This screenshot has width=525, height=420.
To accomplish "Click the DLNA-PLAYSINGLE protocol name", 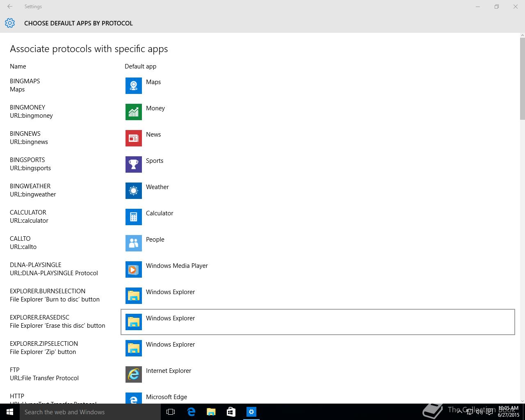I will 36,265.
